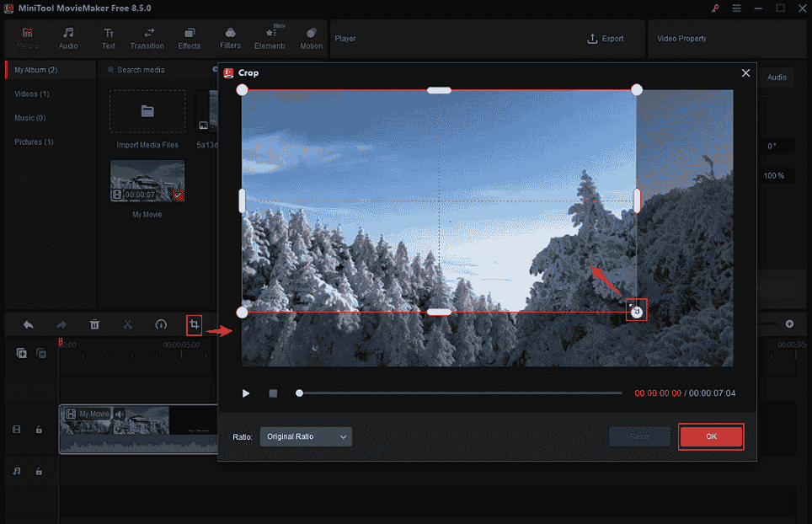The height and width of the screenshot is (524, 812).
Task: Switch to the Audio tab on the right
Action: tap(776, 77)
